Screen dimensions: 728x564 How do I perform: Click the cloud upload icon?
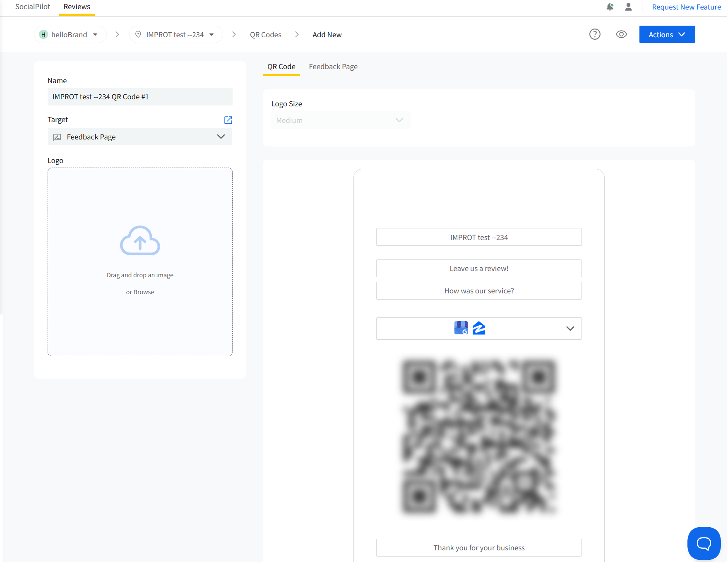140,240
